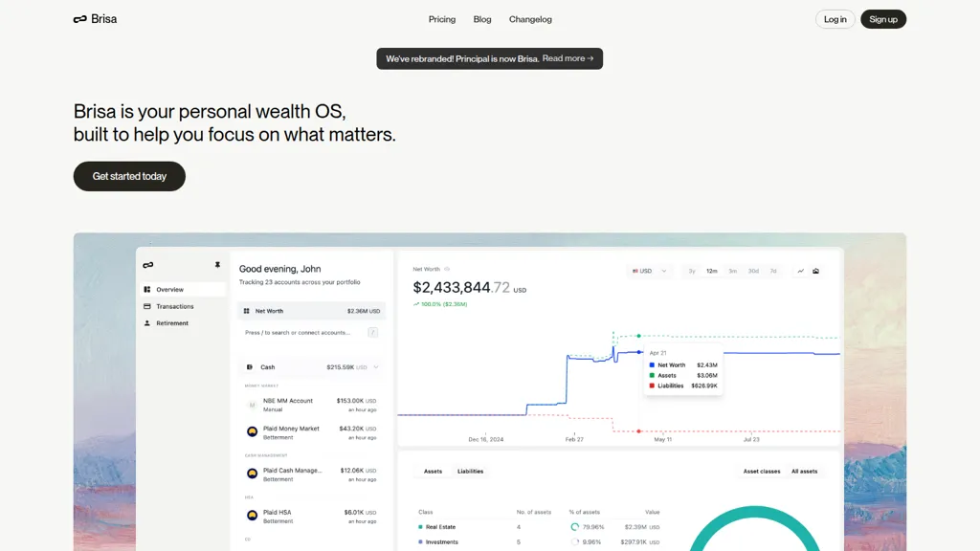Select the 7d time range

tap(773, 271)
